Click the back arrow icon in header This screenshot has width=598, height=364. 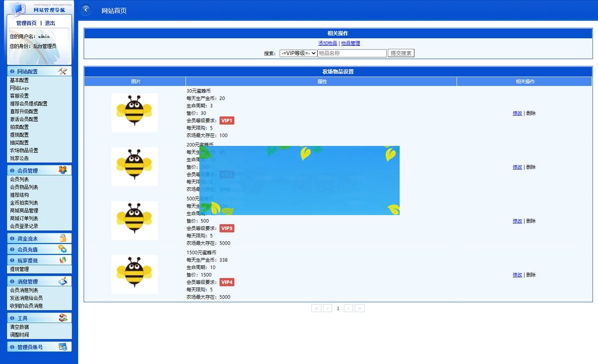tap(86, 10)
